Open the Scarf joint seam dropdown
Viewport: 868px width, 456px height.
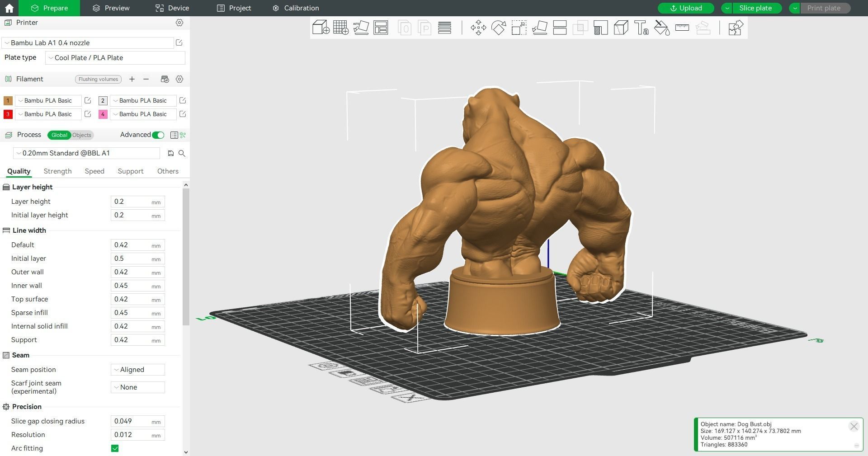138,387
